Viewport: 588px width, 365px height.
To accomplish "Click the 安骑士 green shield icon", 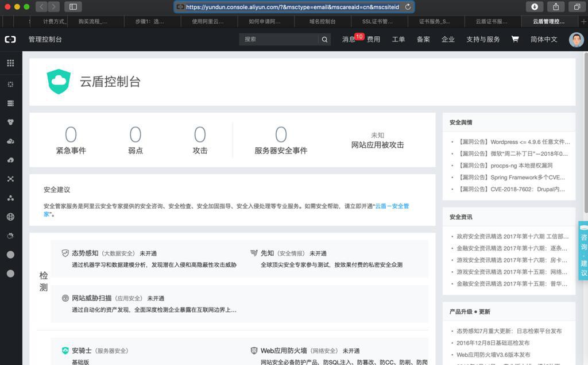I will tap(65, 351).
